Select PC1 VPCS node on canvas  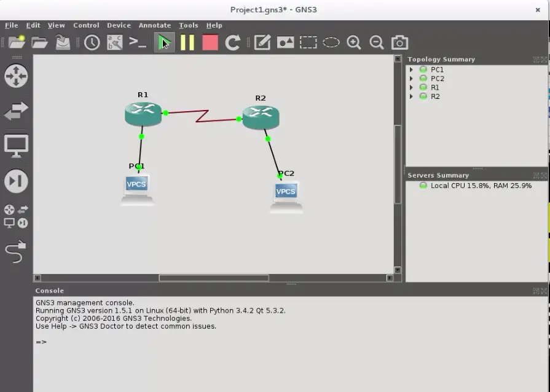point(137,189)
